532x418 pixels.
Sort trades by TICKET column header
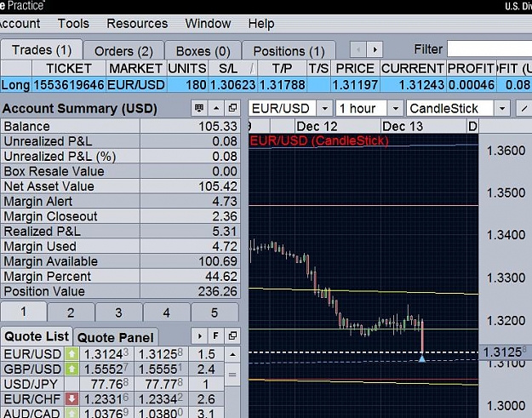(x=69, y=69)
